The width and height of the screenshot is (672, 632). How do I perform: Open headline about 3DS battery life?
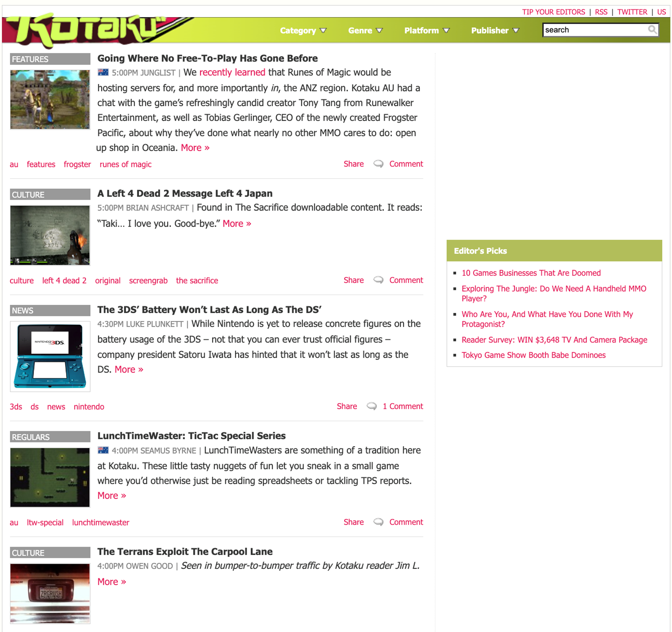tap(209, 310)
